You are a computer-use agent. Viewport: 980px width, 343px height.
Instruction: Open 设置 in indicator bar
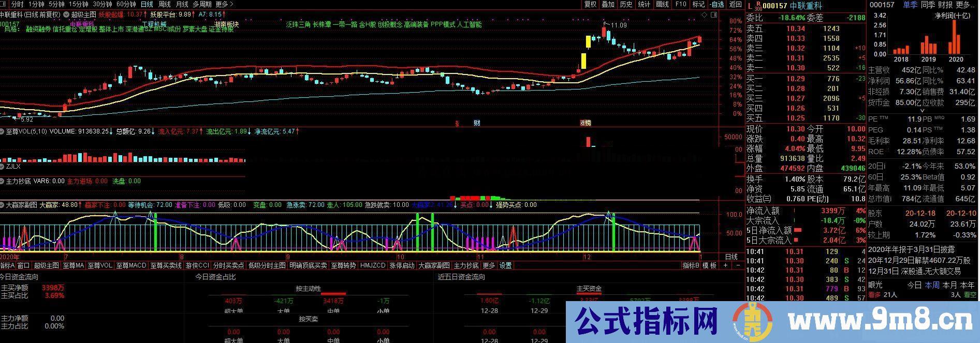point(505,265)
